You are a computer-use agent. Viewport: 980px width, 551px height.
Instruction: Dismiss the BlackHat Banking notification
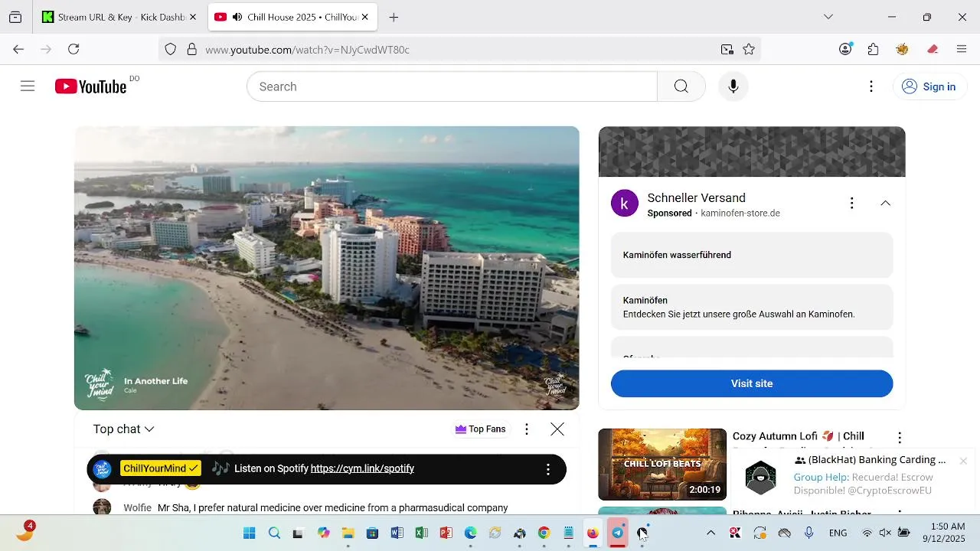coord(963,461)
